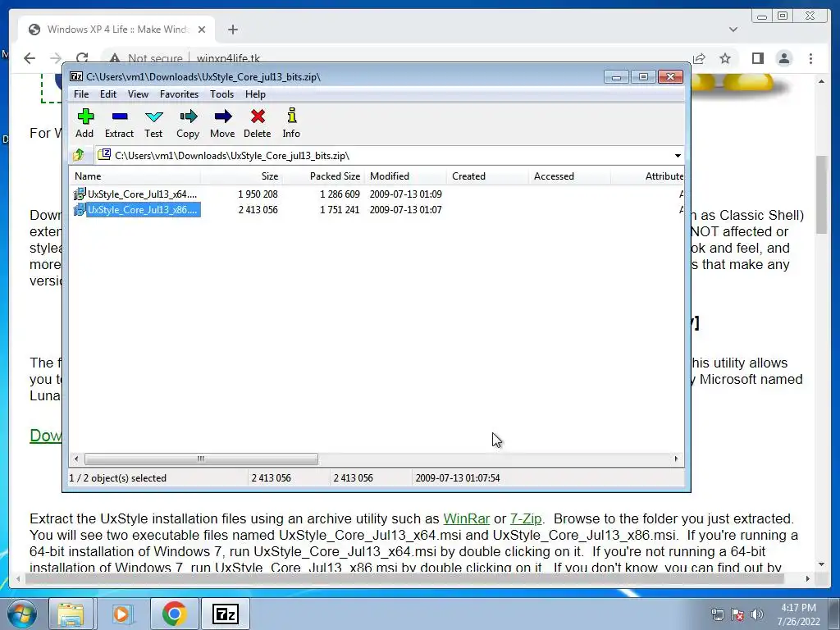
Task: Click the 7-Zip horizontal scrollbar thumb
Action: coord(201,459)
